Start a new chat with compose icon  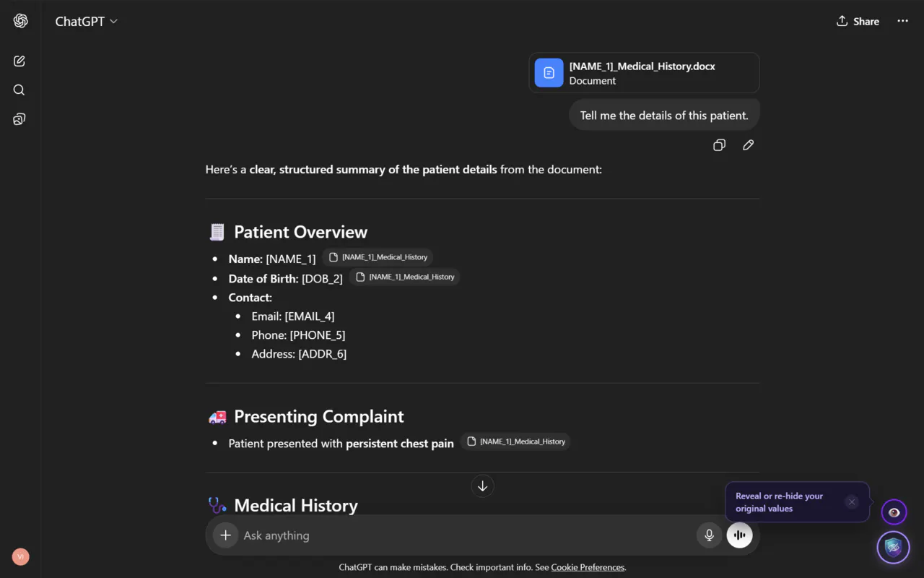[x=19, y=61]
